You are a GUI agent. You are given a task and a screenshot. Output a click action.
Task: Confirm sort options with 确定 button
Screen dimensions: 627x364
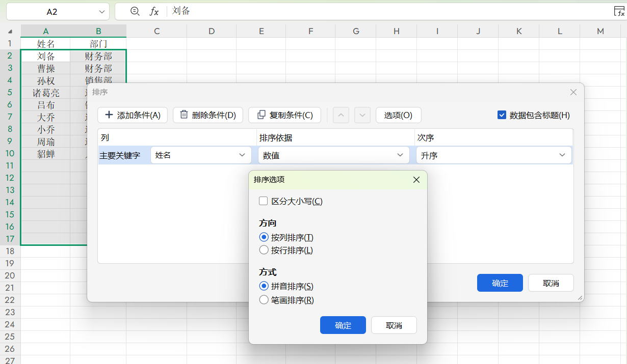point(343,325)
